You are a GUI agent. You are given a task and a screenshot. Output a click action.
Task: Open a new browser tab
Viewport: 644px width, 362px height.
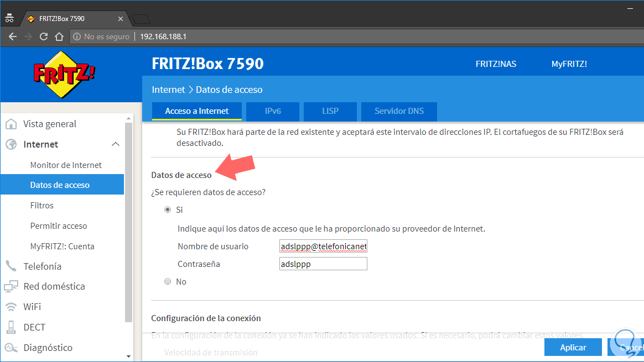141,19
